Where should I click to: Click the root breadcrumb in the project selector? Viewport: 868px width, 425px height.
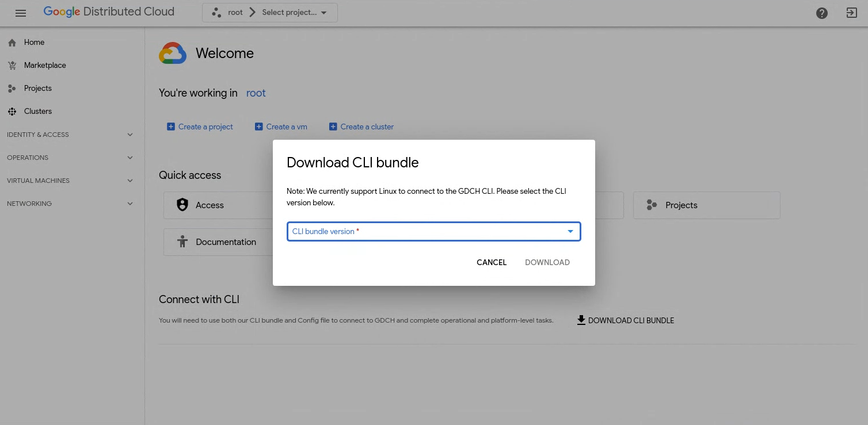point(235,13)
